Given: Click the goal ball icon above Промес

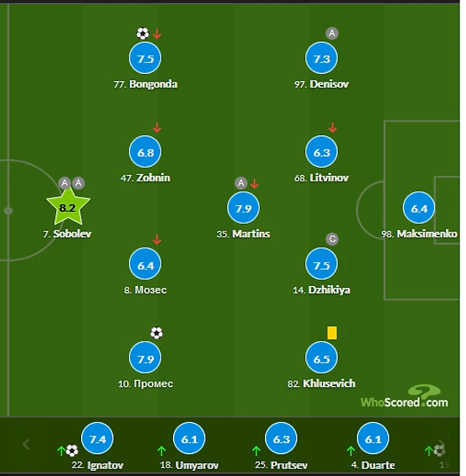Looking at the screenshot, I should tap(156, 333).
